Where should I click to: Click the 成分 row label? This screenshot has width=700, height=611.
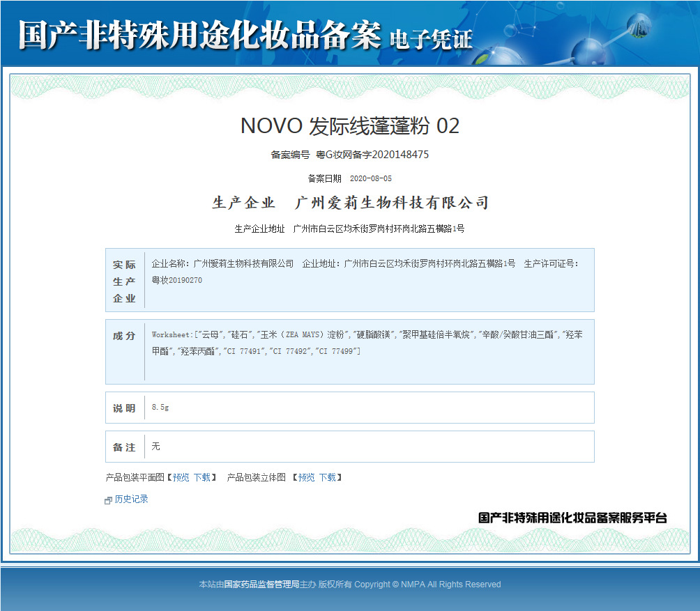point(125,336)
